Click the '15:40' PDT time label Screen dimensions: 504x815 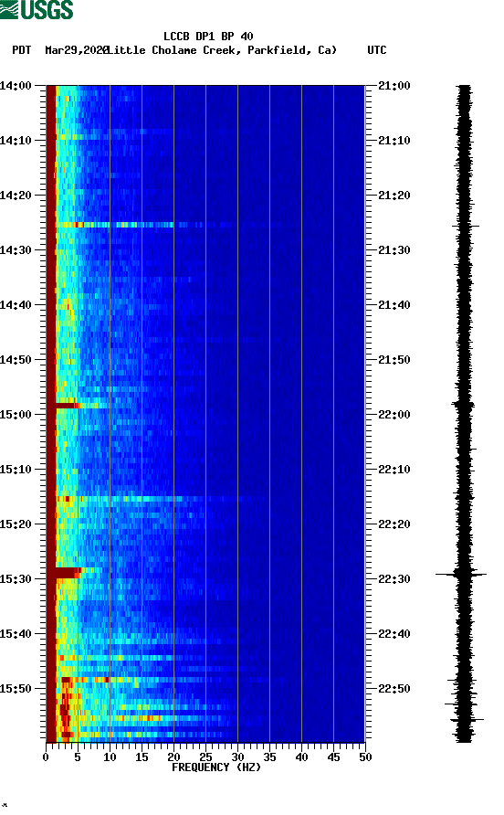pos(16,634)
